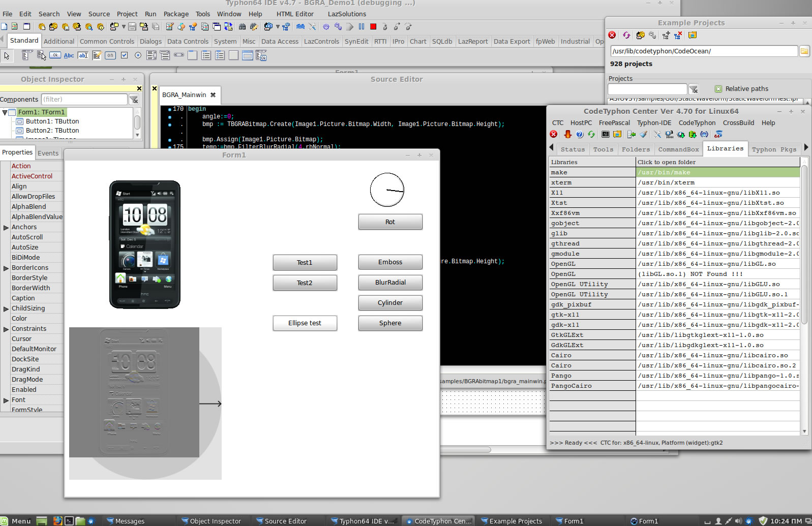The height and width of the screenshot is (526, 812).
Task: Click the blue help icon in CodeTyphon Center
Action: 580,134
